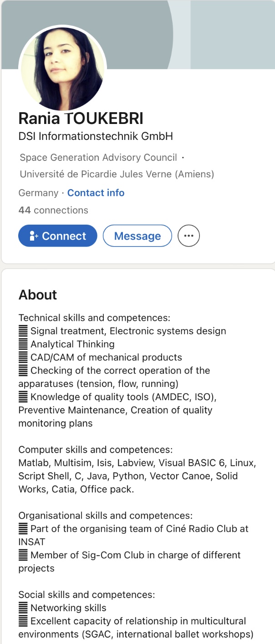The image size is (275, 644).
Task: Open the Contact info link
Action: click(96, 193)
